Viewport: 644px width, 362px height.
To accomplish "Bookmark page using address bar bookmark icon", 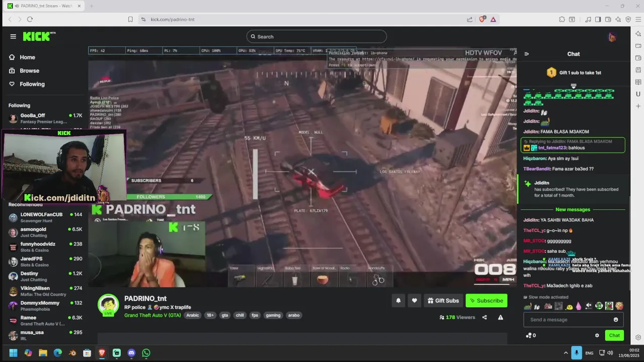I will (130, 19).
